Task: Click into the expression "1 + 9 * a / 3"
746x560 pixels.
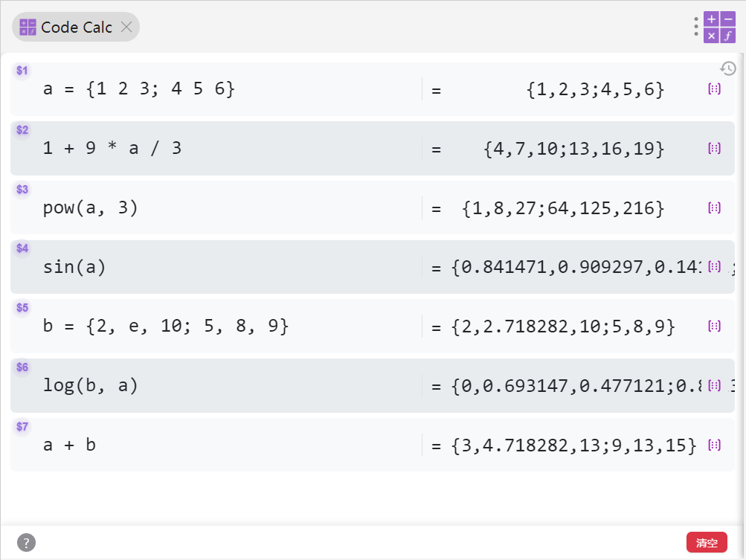Action: coord(112,149)
